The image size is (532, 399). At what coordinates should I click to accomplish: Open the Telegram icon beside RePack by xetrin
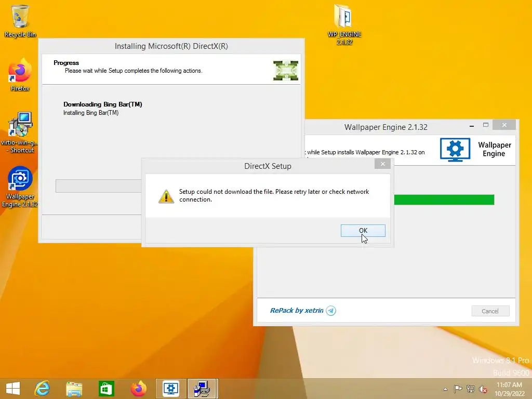click(x=331, y=311)
